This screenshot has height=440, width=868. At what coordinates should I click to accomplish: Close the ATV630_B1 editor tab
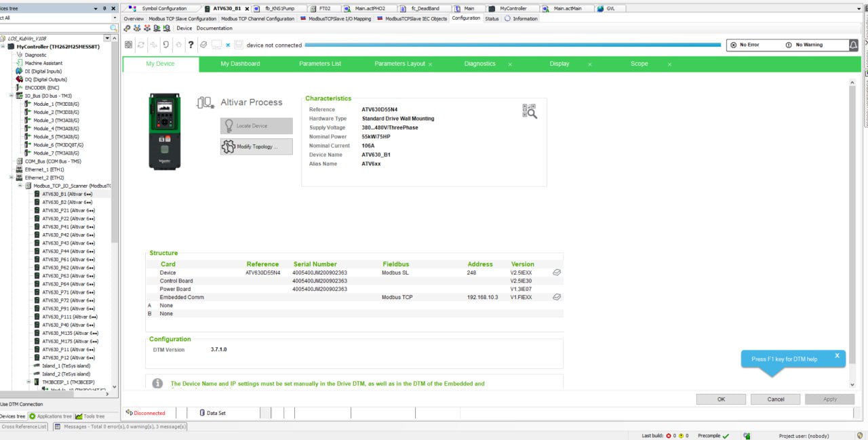[x=247, y=8]
